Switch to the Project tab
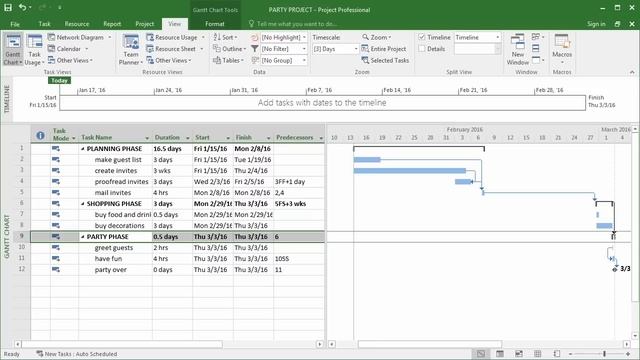The height and width of the screenshot is (360, 640). pos(144,24)
